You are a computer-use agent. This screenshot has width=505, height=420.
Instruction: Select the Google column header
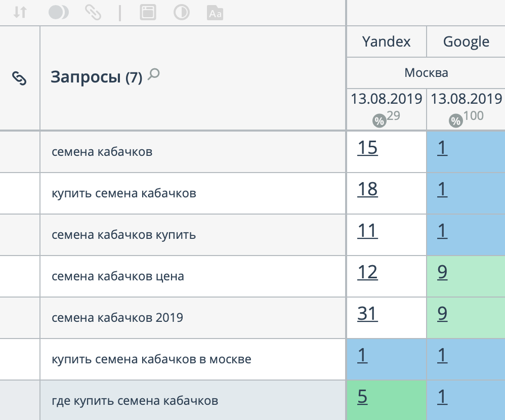point(466,41)
